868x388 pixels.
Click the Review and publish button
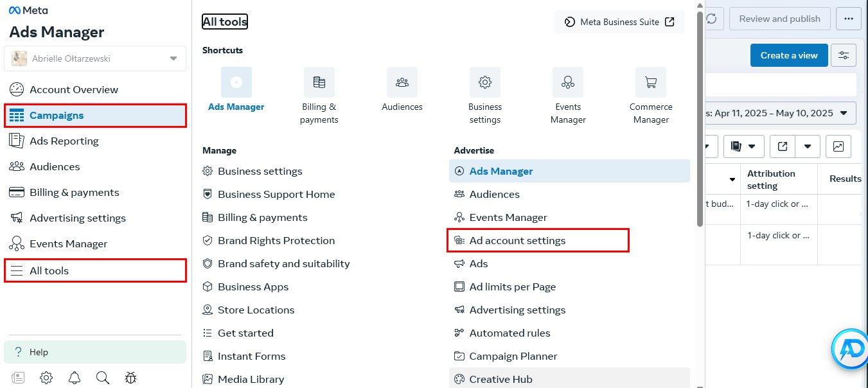tap(779, 19)
